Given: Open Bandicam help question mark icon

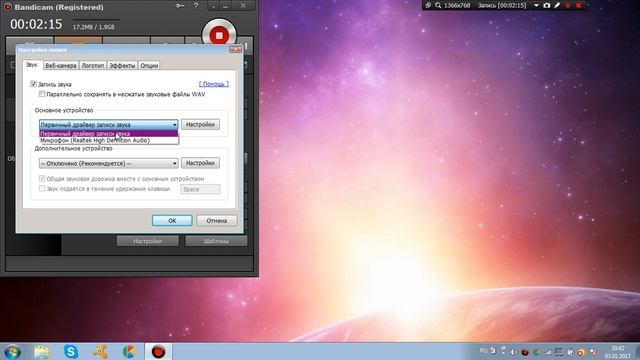Looking at the screenshot, I should click(196, 6).
